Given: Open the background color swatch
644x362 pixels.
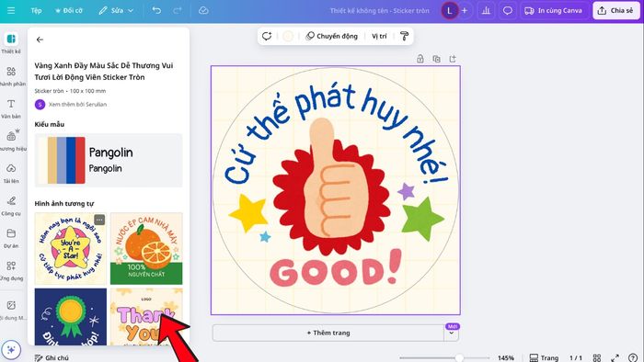Looking at the screenshot, I should [x=288, y=36].
